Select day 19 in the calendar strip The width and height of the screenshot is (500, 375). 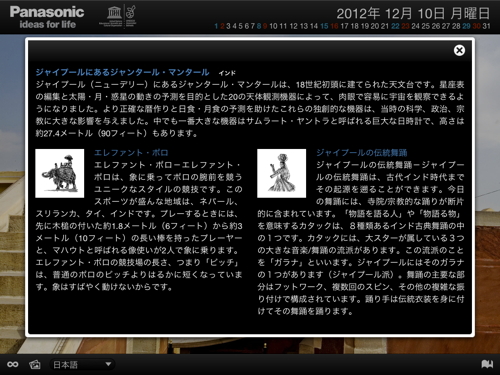coord(365,26)
